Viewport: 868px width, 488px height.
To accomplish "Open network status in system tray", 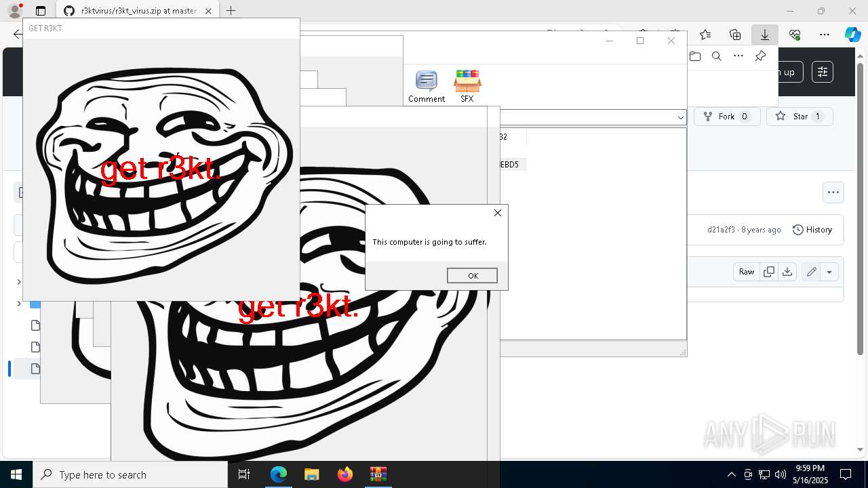I will click(764, 474).
